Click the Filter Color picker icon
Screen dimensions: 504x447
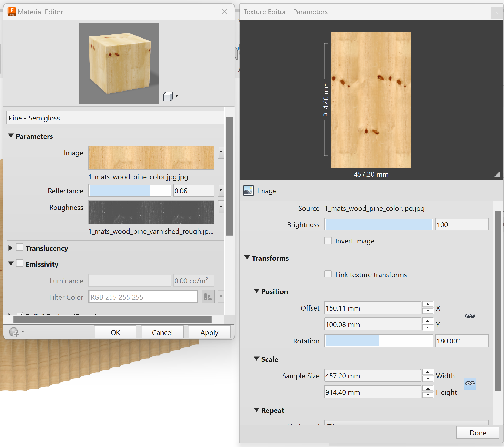[x=208, y=297]
